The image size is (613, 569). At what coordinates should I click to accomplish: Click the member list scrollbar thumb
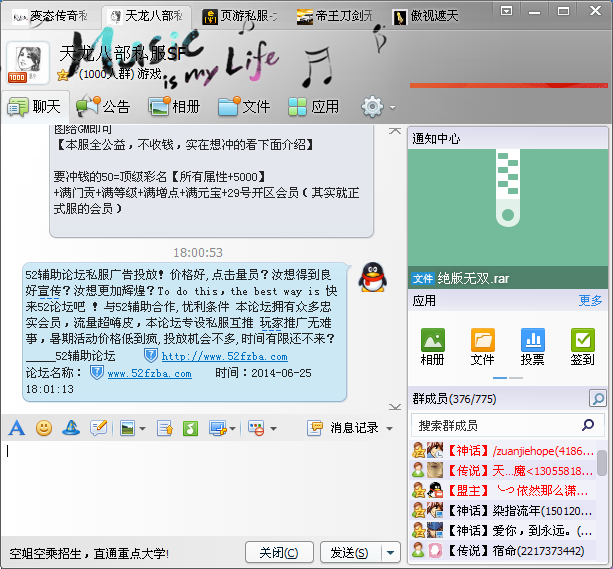point(602,462)
